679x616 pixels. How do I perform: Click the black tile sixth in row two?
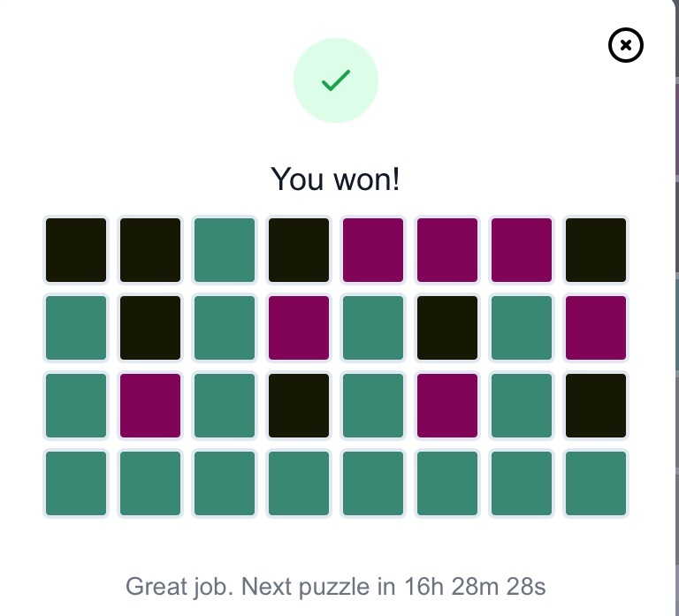(x=446, y=328)
